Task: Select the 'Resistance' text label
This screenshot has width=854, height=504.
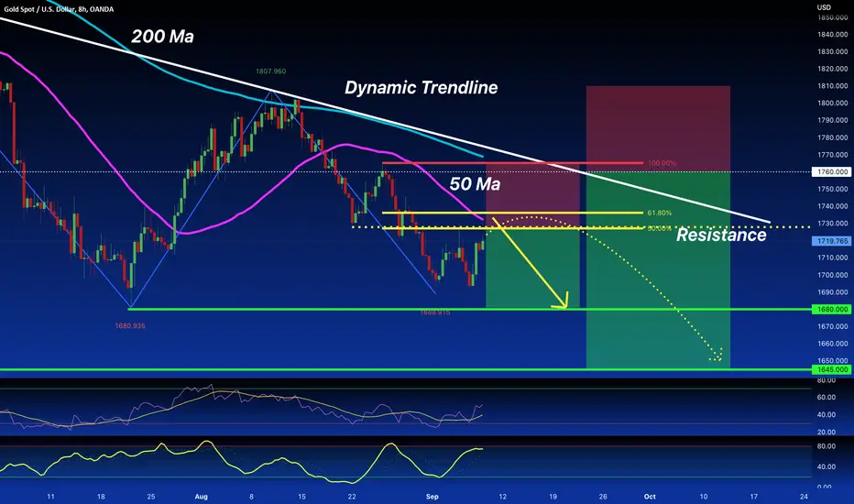Action: pyautogui.click(x=721, y=235)
